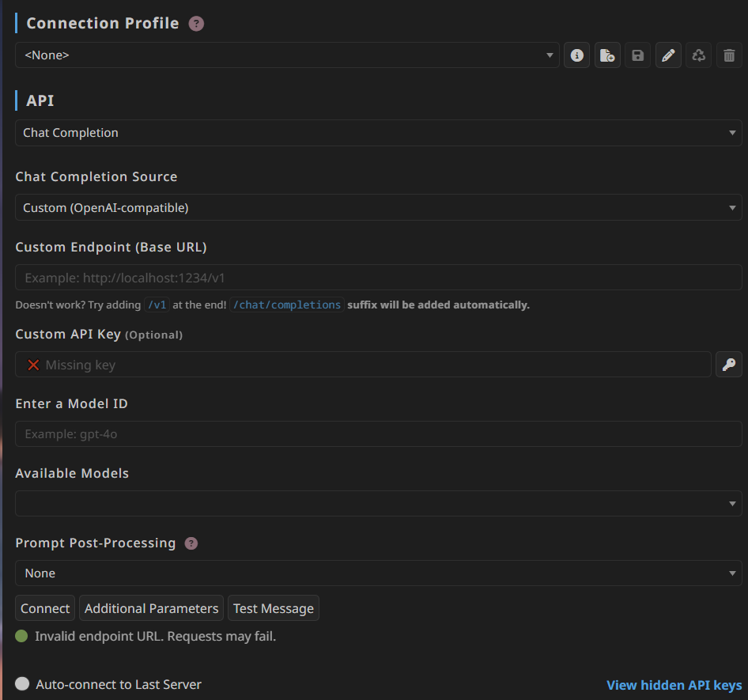Toggle Auto-connect to Last Server
Image resolution: width=748 pixels, height=700 pixels.
[x=22, y=683]
